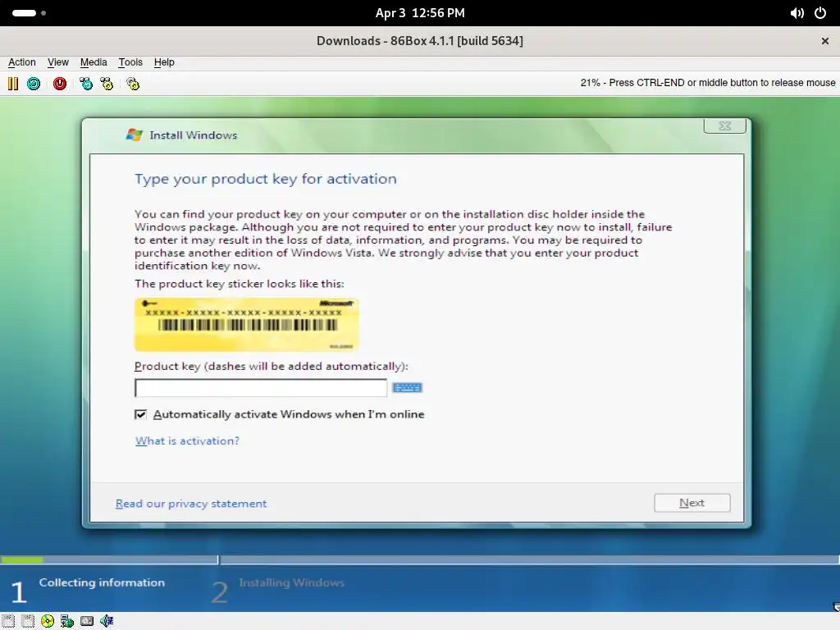This screenshot has height=630, width=840.
Task: Click the green installation progress bar
Action: click(22, 559)
